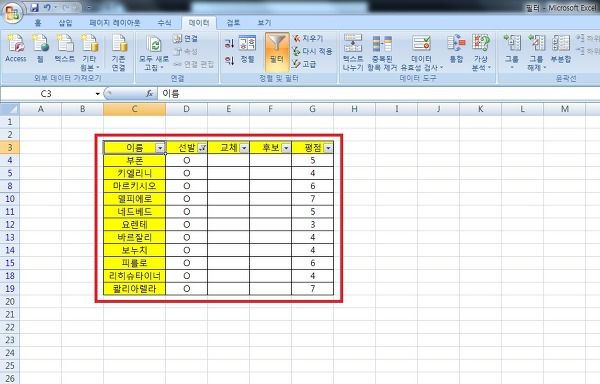Reapply filter with 다시 적용
Viewport: 600px width, 384px height.
pyautogui.click(x=312, y=51)
